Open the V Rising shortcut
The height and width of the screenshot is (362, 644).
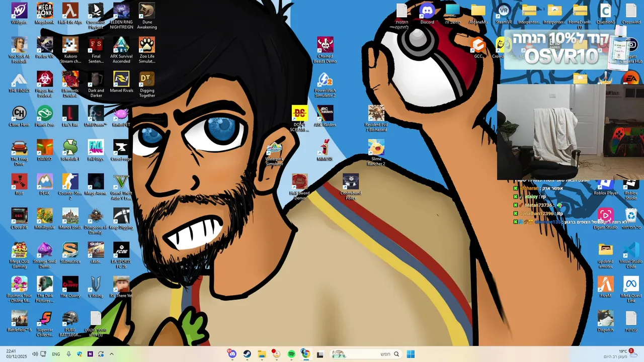pos(96,288)
